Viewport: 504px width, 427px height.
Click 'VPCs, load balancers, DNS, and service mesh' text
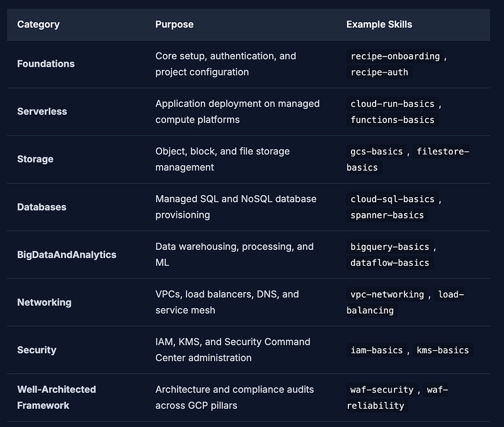pos(227,302)
